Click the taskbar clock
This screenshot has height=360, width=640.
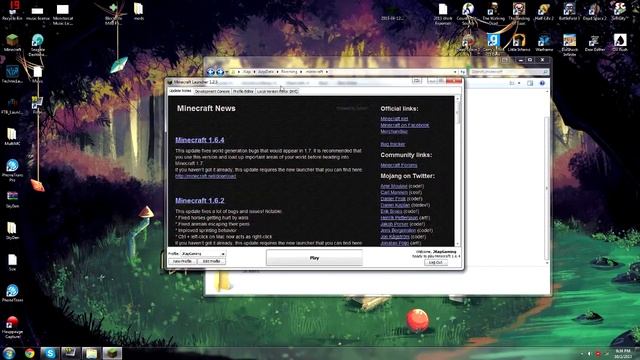[623, 353]
